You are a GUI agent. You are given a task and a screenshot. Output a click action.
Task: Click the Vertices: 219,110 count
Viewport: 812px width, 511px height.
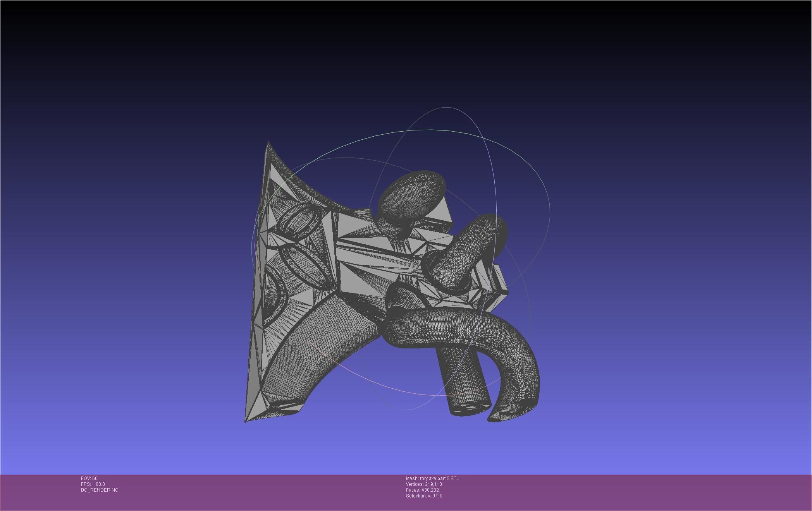click(424, 484)
